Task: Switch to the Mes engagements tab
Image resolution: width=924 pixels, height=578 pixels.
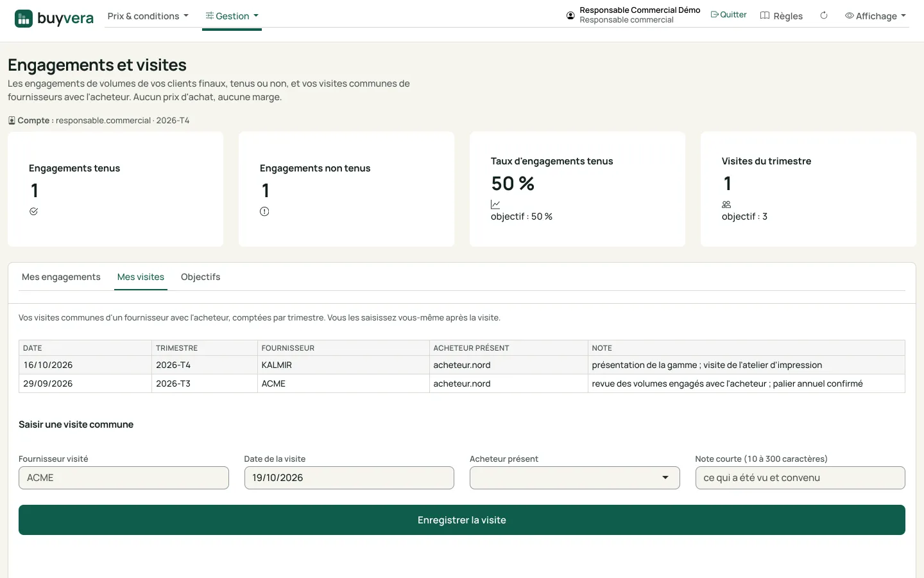Action: [61, 277]
